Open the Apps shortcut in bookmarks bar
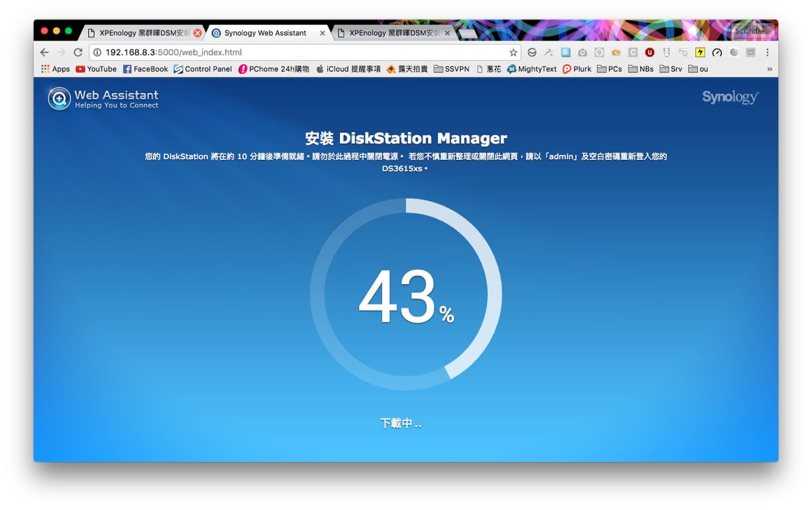The image size is (812, 510). coord(55,69)
